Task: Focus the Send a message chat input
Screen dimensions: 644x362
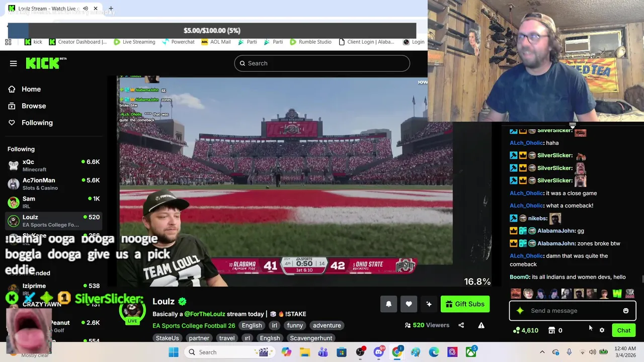Action: [573, 311]
